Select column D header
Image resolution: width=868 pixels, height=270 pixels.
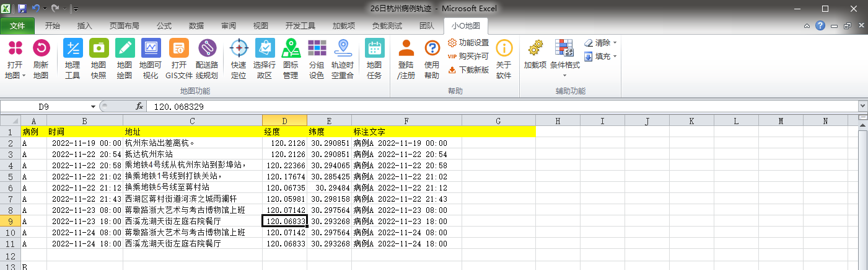point(284,121)
